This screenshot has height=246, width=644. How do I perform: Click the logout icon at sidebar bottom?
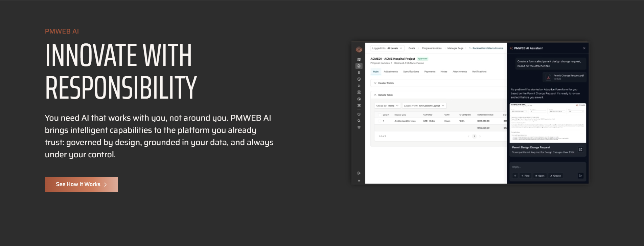(359, 173)
